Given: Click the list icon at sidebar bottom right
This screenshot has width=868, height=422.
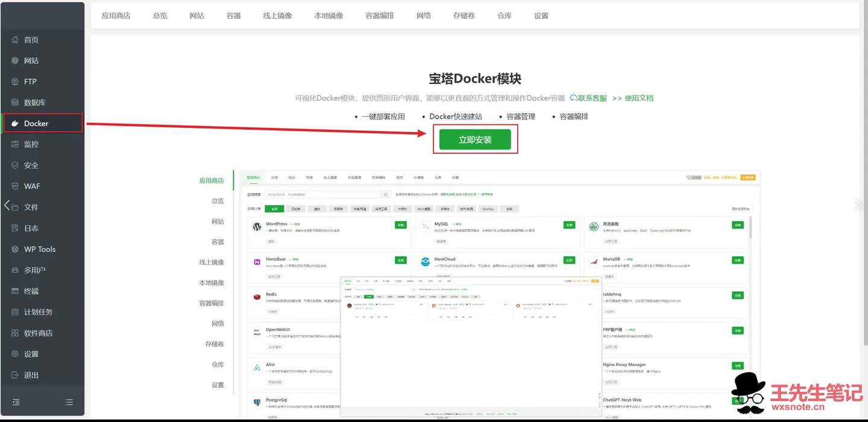Looking at the screenshot, I should tap(69, 402).
